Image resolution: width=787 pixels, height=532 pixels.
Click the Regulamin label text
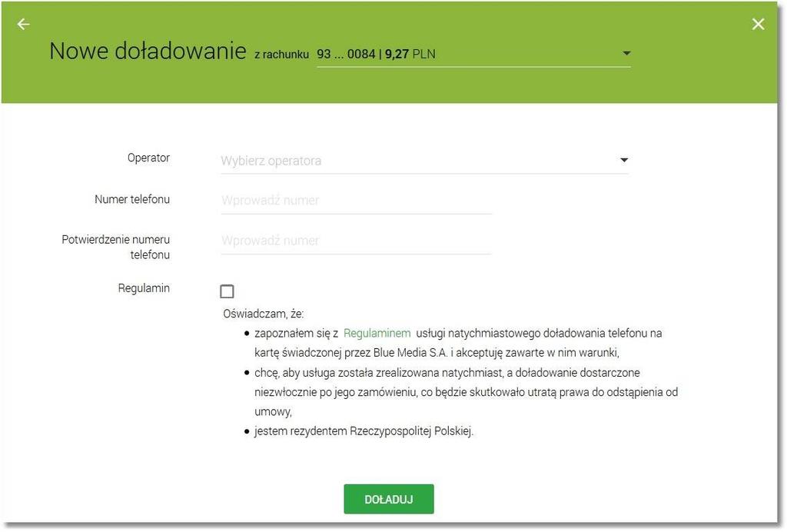tap(144, 288)
